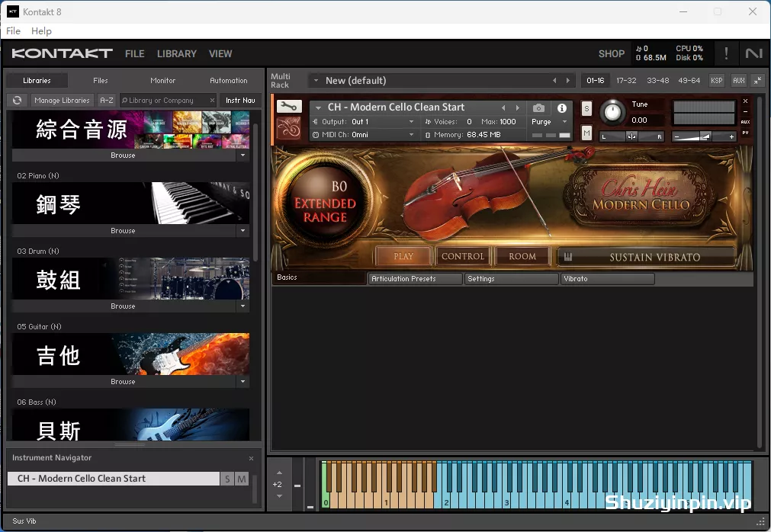Click the refresh libraries icon
This screenshot has width=771, height=532.
17,101
